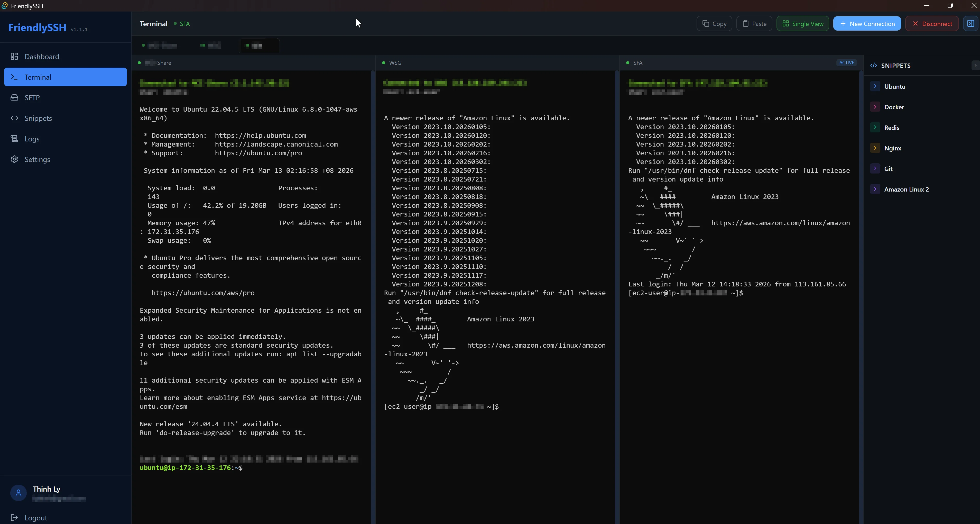Copy terminal selection with the Copy button
Screen dimensions: 980x524
pos(714,24)
